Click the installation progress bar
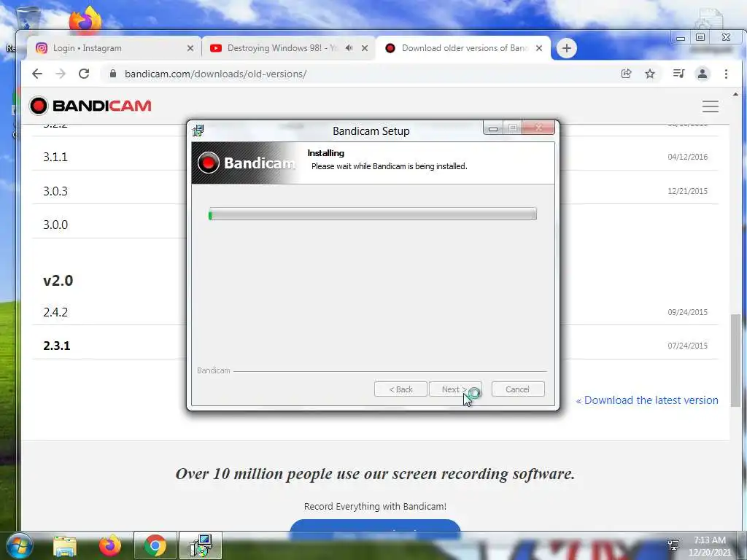The height and width of the screenshot is (560, 747). tap(373, 214)
